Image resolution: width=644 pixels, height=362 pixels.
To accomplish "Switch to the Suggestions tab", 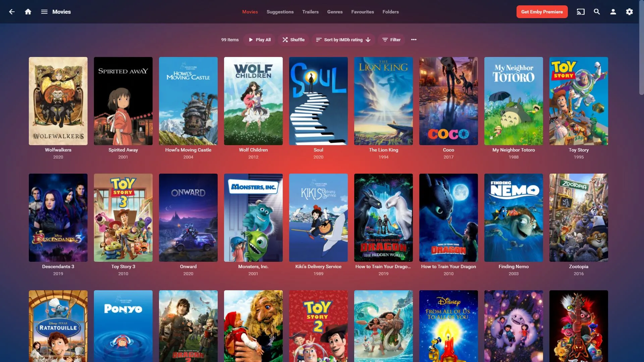I will coord(280,12).
